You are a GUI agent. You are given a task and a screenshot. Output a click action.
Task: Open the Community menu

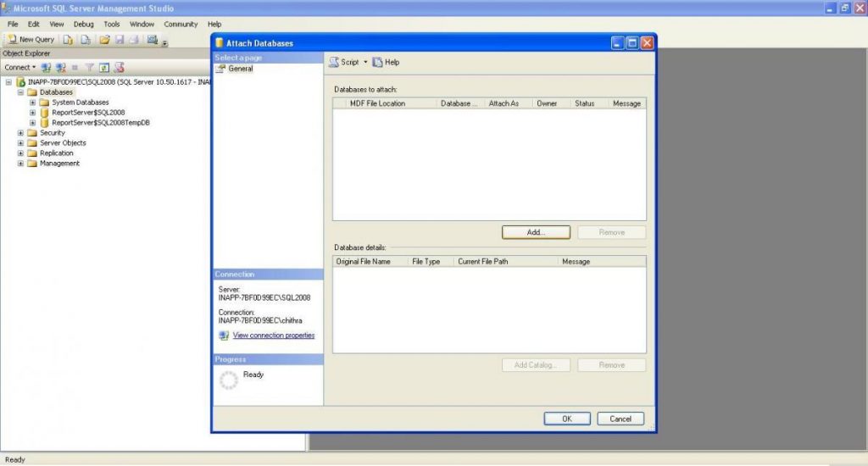pyautogui.click(x=181, y=25)
